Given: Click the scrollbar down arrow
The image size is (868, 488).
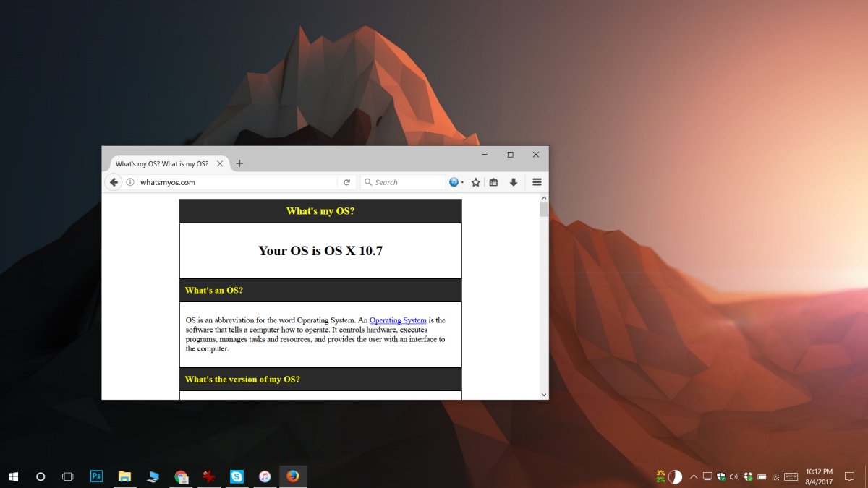Looking at the screenshot, I should coord(544,394).
